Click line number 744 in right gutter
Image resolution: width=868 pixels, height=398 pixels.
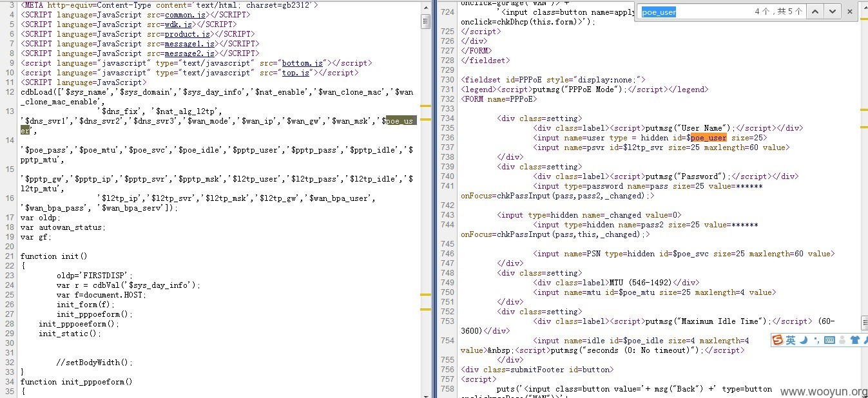[447, 224]
